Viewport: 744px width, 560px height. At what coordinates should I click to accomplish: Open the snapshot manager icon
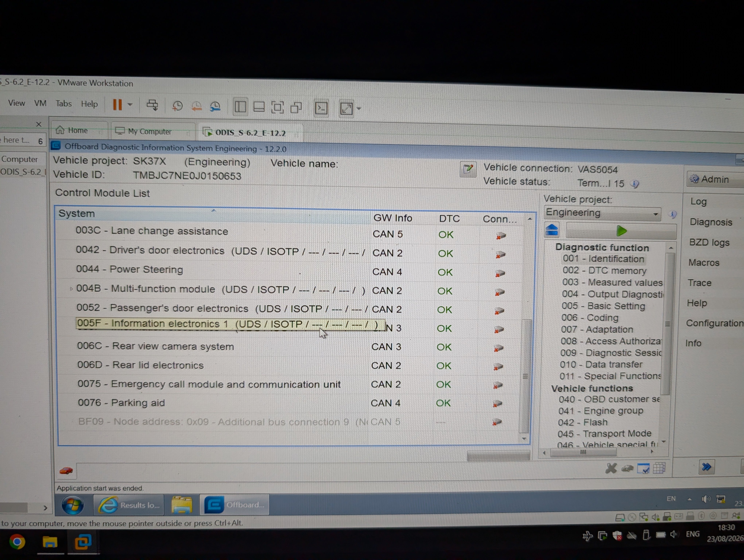pos(215,107)
